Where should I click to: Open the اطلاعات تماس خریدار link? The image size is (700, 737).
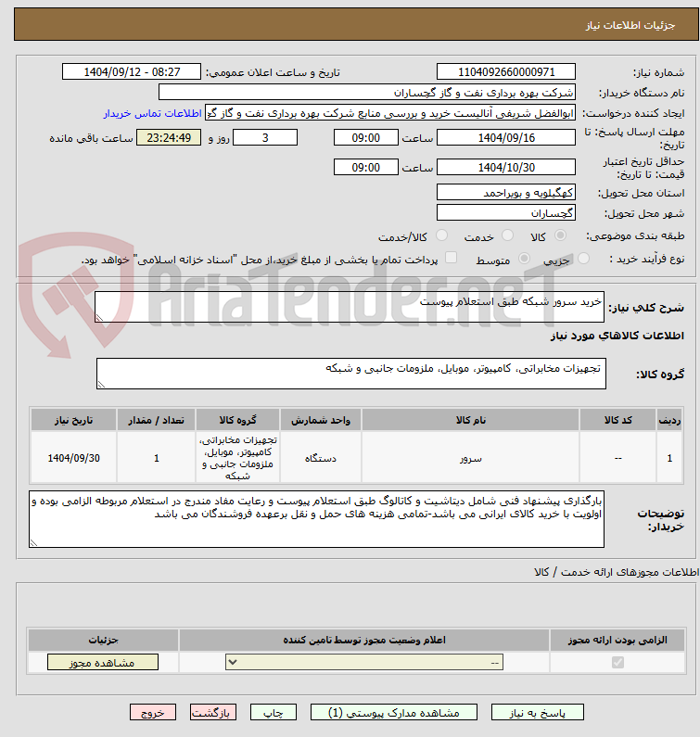pos(152,113)
